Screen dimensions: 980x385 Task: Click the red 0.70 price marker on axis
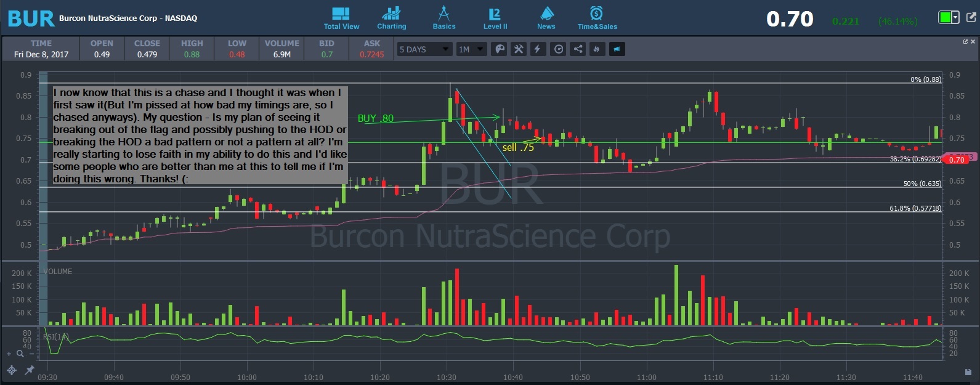coord(956,160)
